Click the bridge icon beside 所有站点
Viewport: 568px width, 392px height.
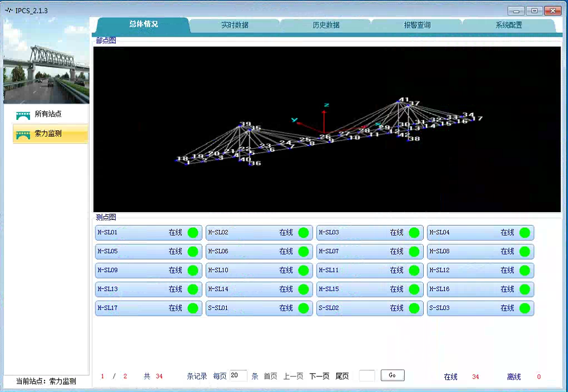pos(23,115)
